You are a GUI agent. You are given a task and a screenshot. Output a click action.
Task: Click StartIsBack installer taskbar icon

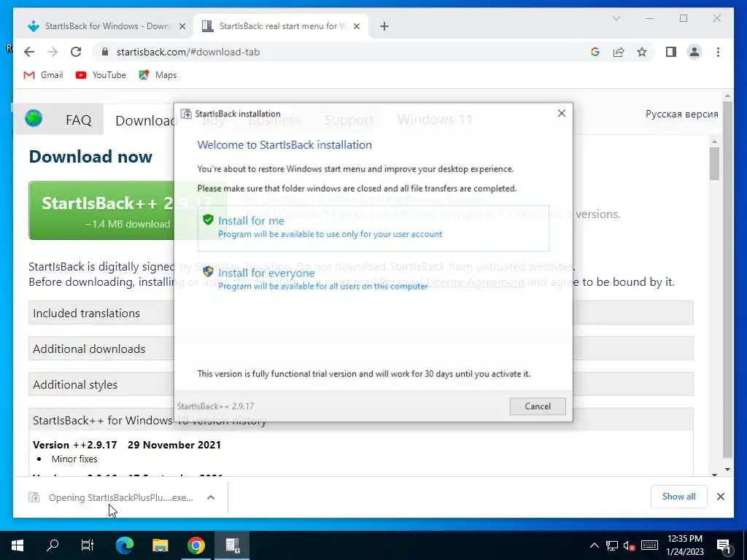(232, 545)
